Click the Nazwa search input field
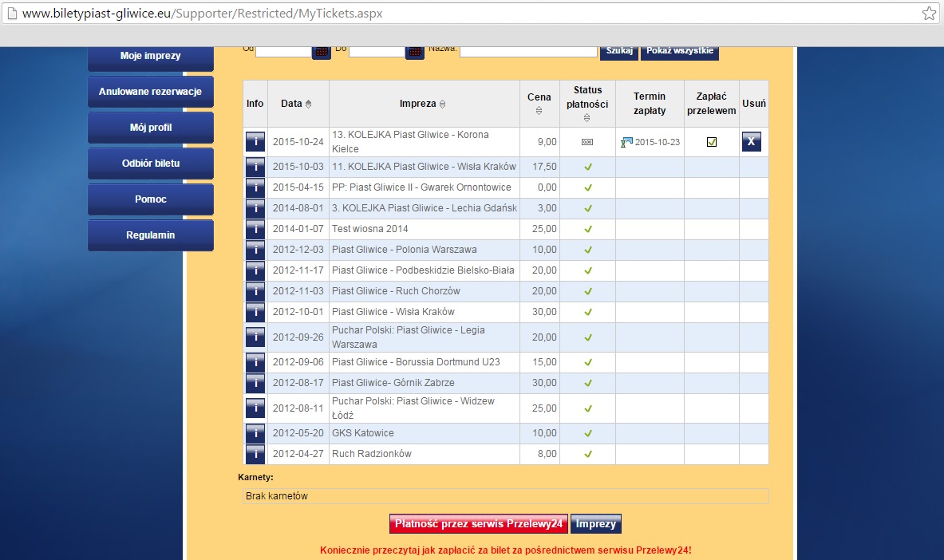 (x=528, y=50)
